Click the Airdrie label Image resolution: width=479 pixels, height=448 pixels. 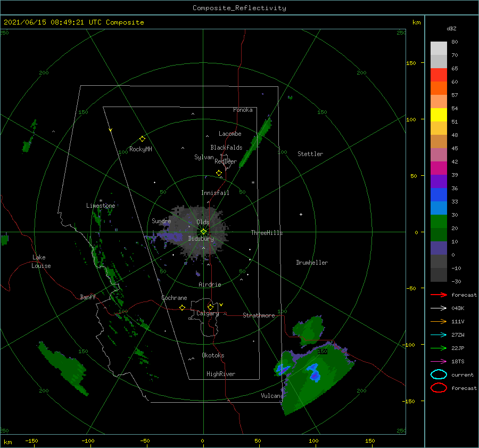(210, 284)
